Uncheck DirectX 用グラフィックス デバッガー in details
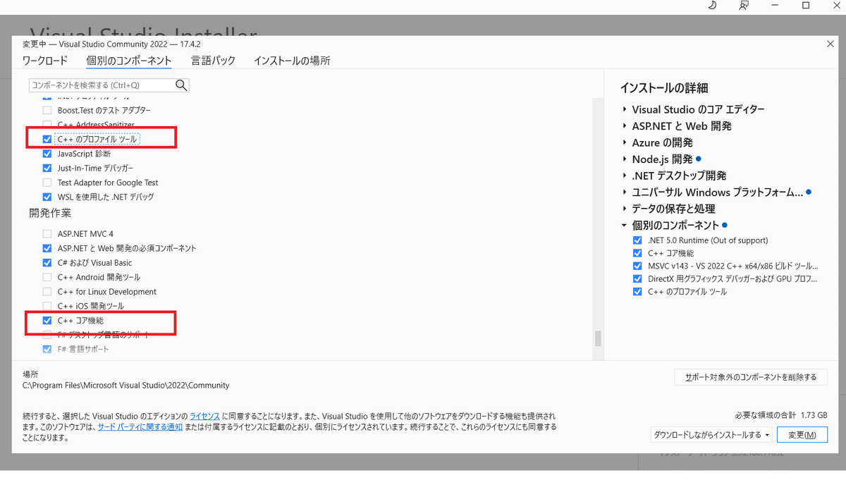846x504 pixels. 638,278
